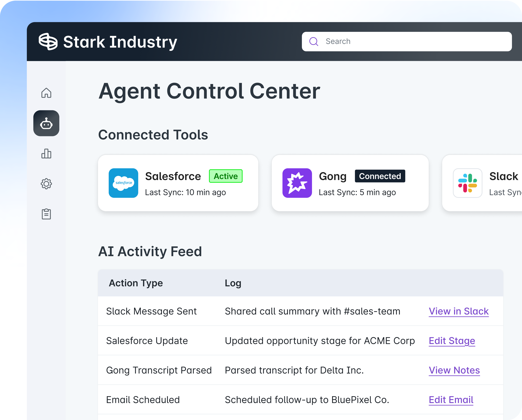The width and height of the screenshot is (522, 420).
Task: Click Edit Stage for ACME Corp
Action: coord(452,341)
